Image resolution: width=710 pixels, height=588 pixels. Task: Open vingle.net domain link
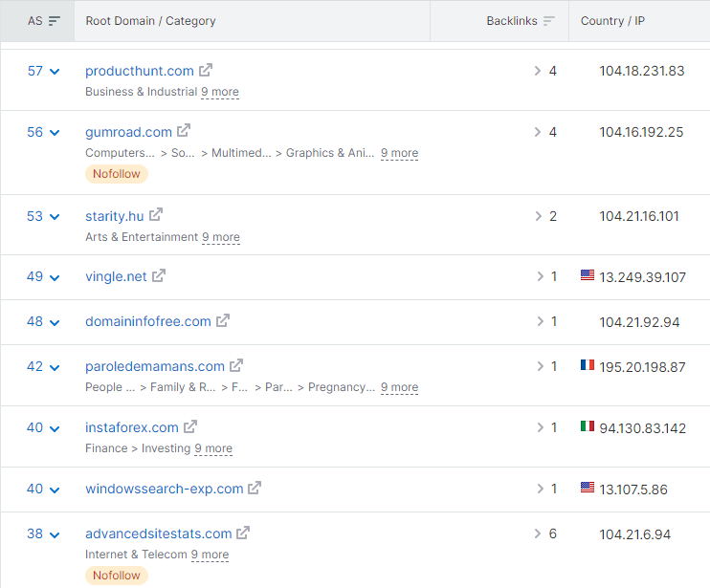click(x=116, y=276)
